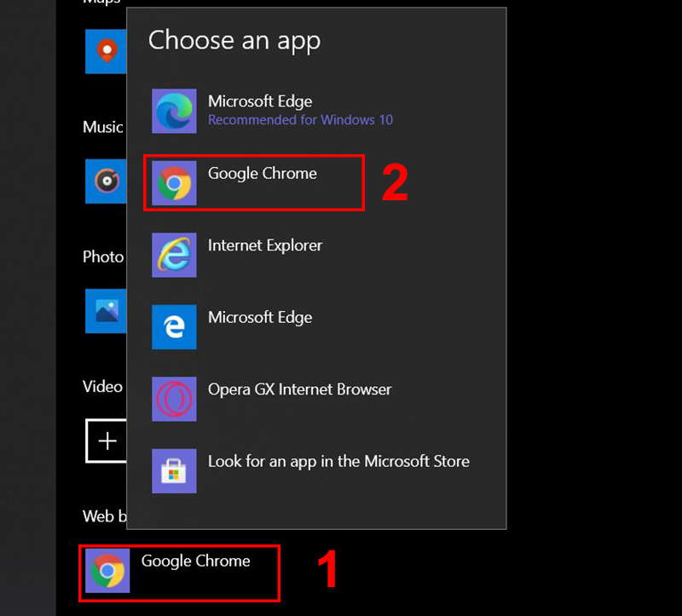Click the new Microsoft Edge icon
The height and width of the screenshot is (616, 682).
[174, 111]
